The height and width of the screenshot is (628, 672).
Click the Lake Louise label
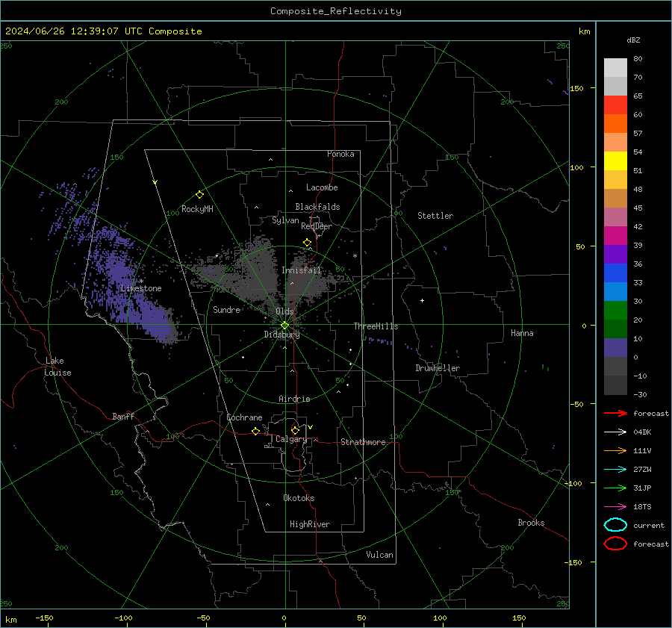tap(57, 367)
